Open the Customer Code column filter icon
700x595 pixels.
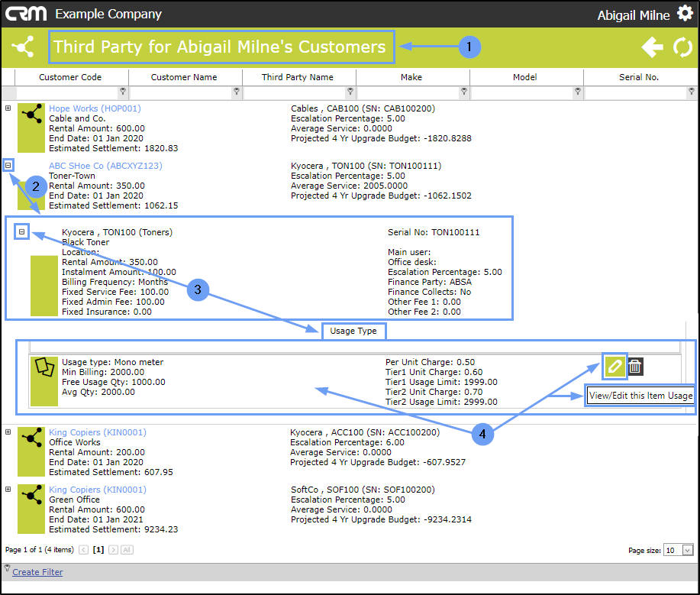(123, 92)
